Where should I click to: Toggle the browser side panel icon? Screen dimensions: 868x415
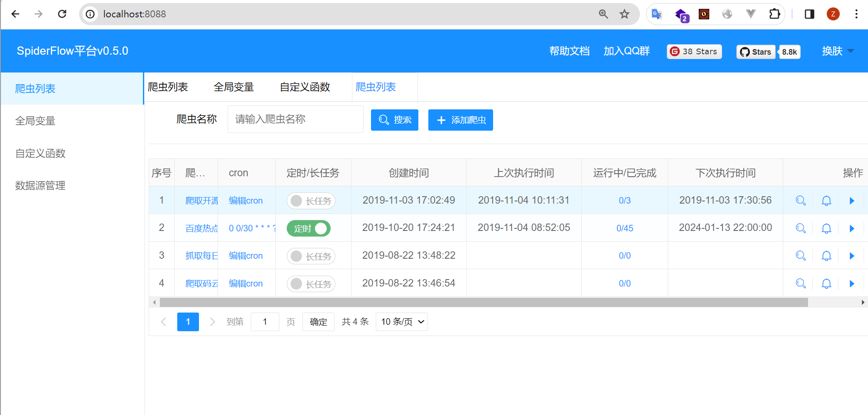point(809,14)
